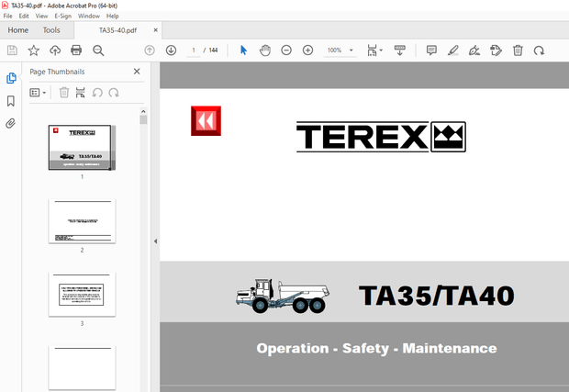This screenshot has height=392, width=569.
Task: Select page 3 thumbnail
Action: [82, 295]
